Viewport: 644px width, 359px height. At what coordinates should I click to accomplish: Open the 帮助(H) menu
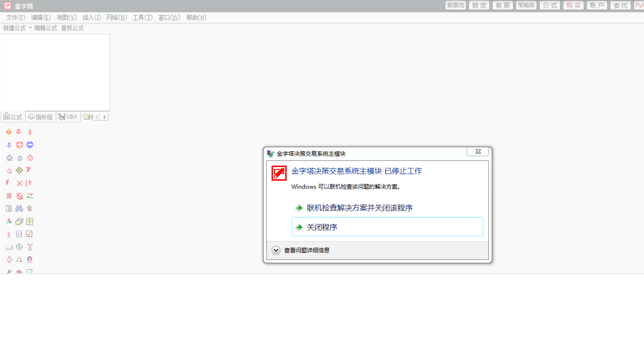196,17
